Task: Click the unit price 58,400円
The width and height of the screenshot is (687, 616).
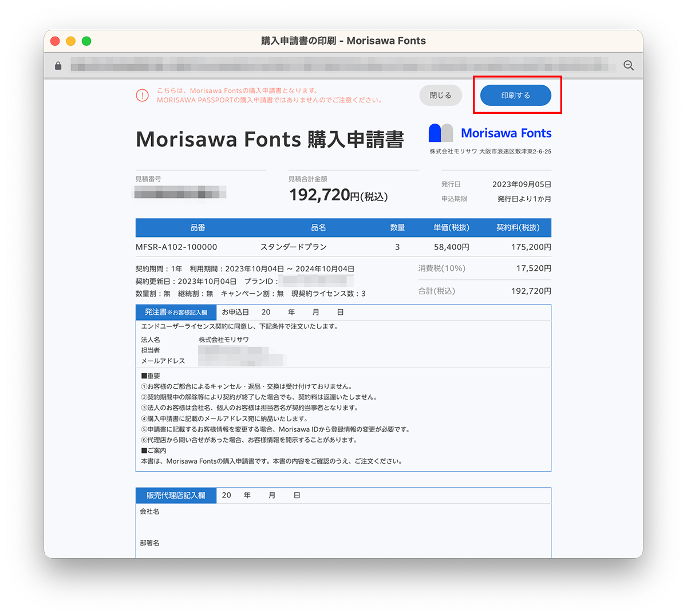Action: tap(451, 247)
